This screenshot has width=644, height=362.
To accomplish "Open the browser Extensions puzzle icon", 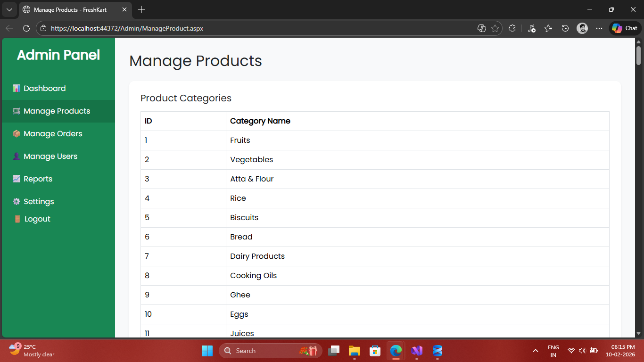I will pyautogui.click(x=512, y=28).
